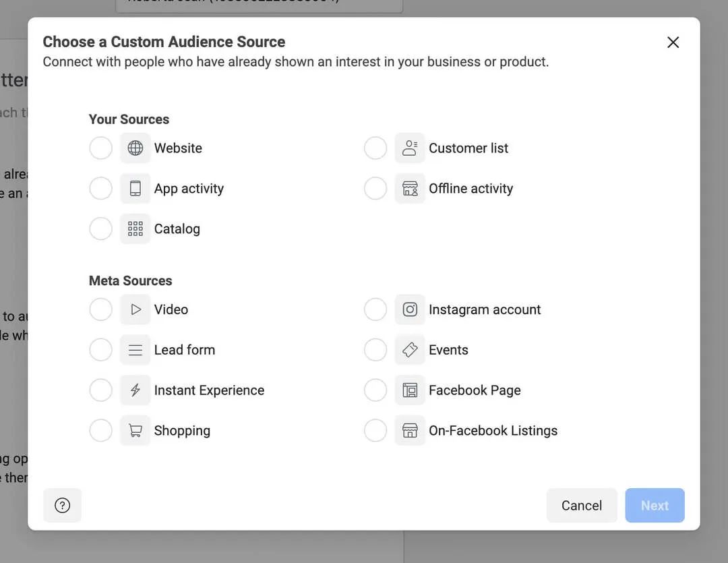Click the 'On-Facebook Listings' label text
This screenshot has width=728, height=563.
[x=493, y=431]
